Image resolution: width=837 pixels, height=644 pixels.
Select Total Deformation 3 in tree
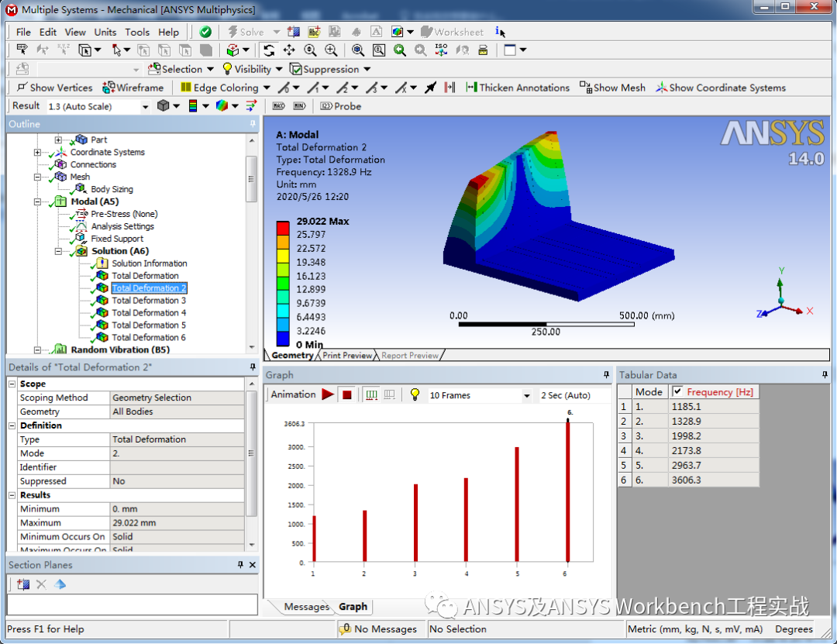[149, 301]
